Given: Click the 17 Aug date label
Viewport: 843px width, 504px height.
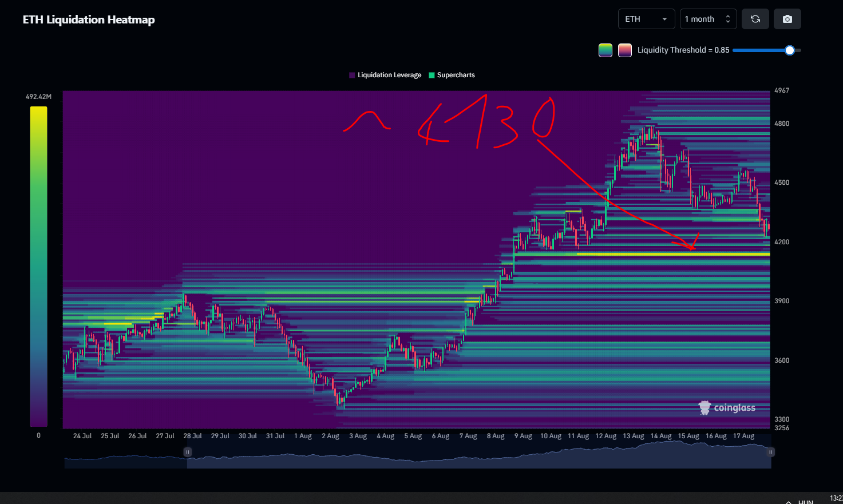Looking at the screenshot, I should [x=743, y=436].
